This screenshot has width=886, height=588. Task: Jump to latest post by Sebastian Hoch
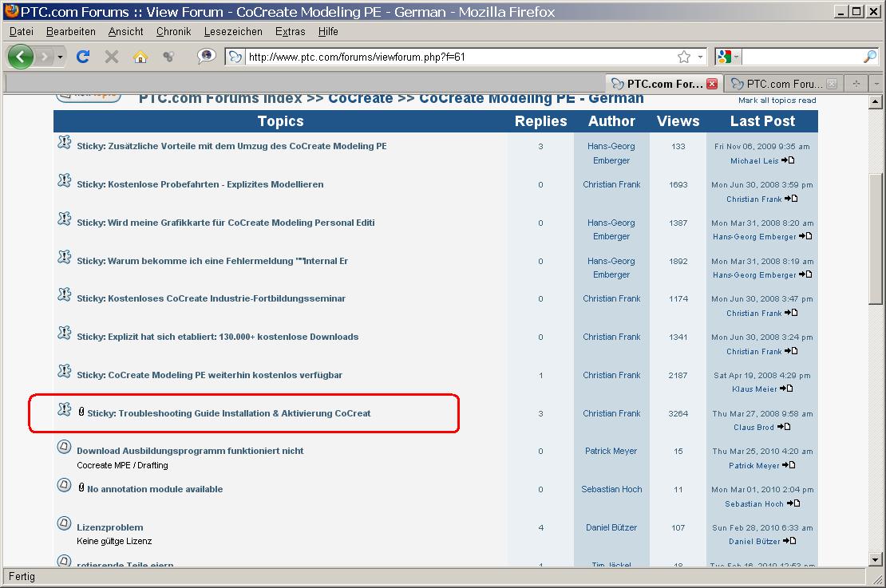click(x=793, y=503)
